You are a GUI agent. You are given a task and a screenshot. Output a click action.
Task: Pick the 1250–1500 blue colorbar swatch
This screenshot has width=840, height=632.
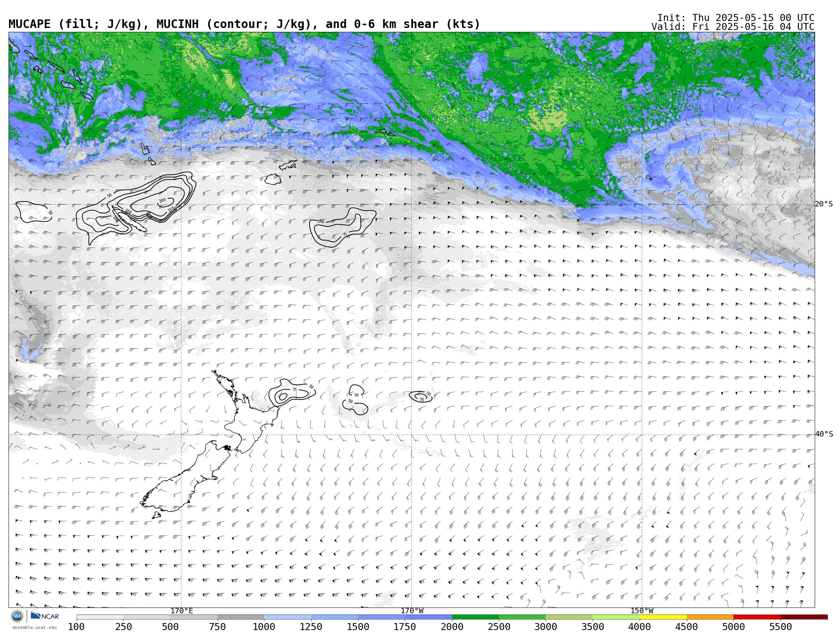[x=334, y=617]
